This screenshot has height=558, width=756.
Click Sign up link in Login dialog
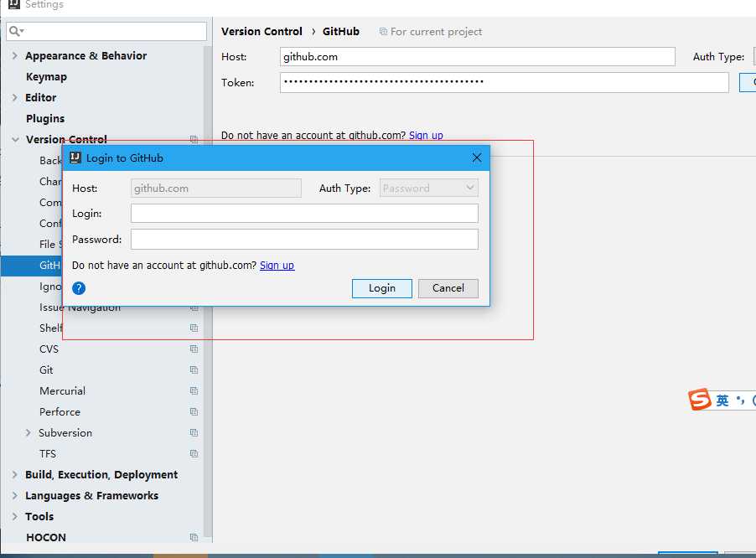[x=277, y=266]
